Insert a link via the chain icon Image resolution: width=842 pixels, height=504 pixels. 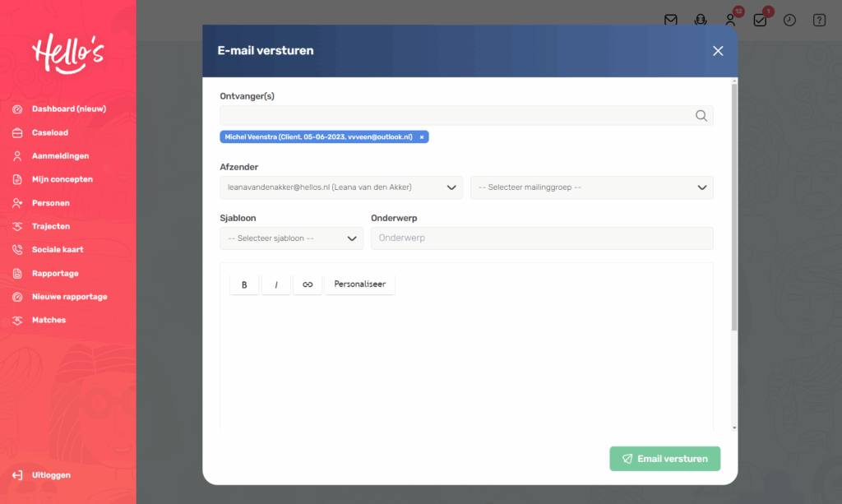pyautogui.click(x=308, y=284)
